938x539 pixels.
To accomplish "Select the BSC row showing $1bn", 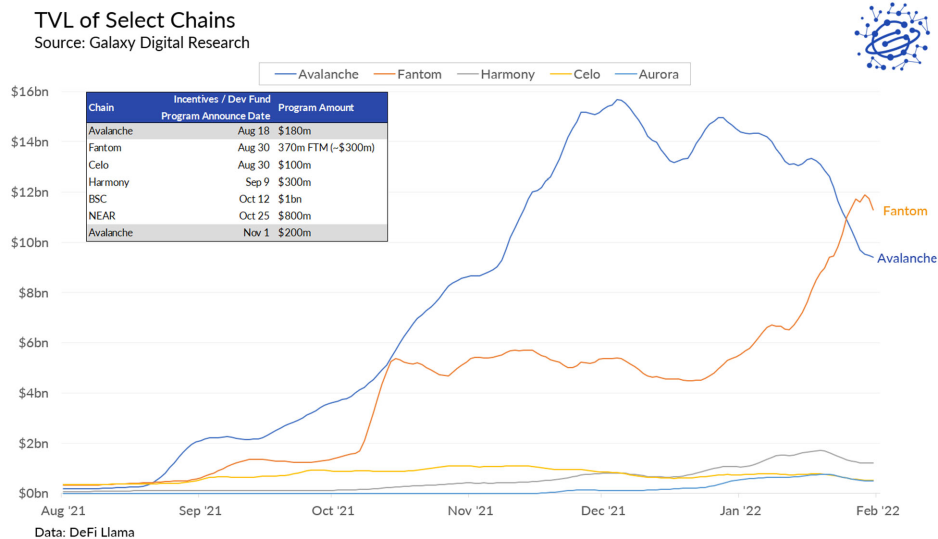I will 236,198.
